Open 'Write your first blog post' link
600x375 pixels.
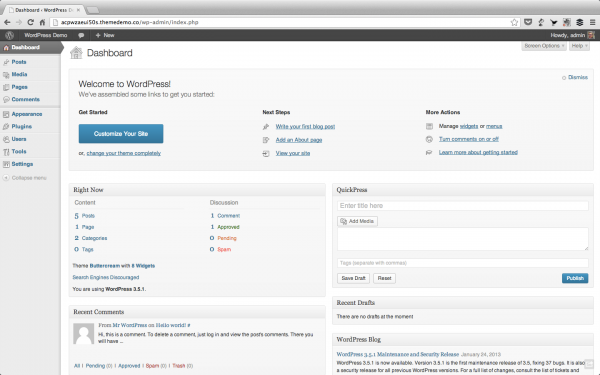pos(305,127)
